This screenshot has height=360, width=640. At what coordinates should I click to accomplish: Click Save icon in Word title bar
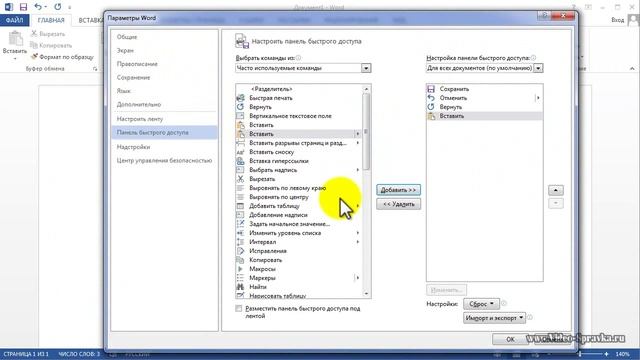23,7
